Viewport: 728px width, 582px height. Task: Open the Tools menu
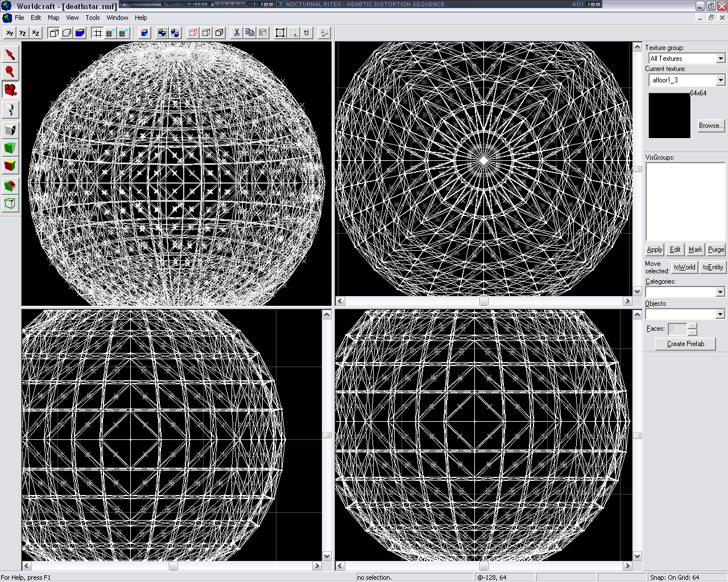click(93, 18)
